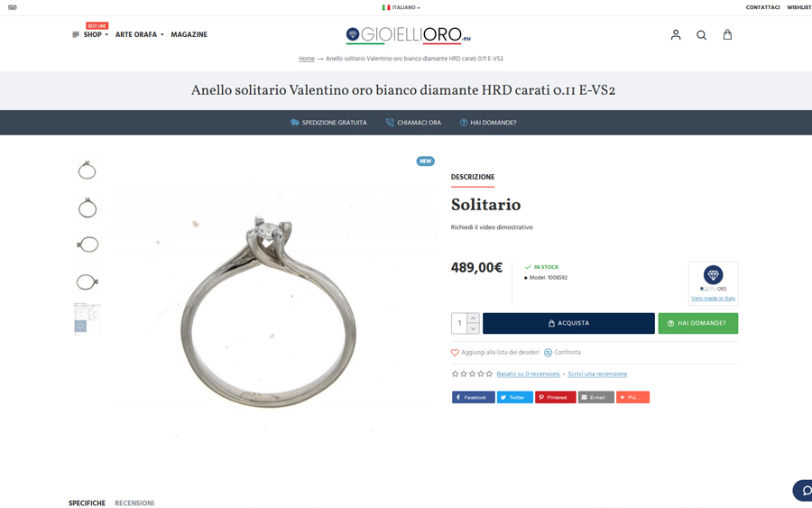This screenshot has height=508, width=812.
Task: Increase quantity with up arrow
Action: (473, 318)
